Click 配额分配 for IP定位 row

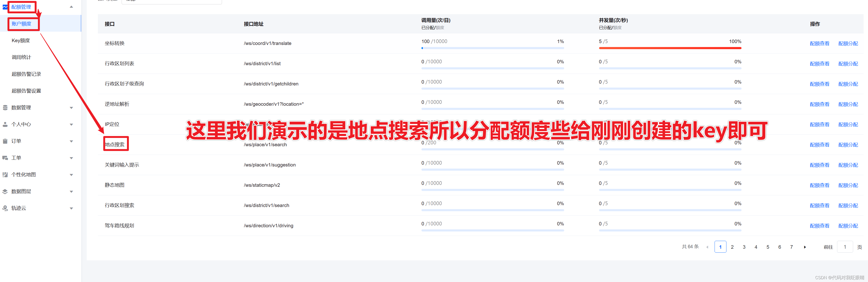848,125
